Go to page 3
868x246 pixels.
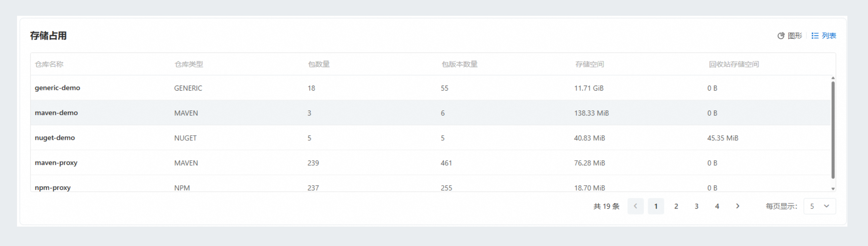[697, 206]
